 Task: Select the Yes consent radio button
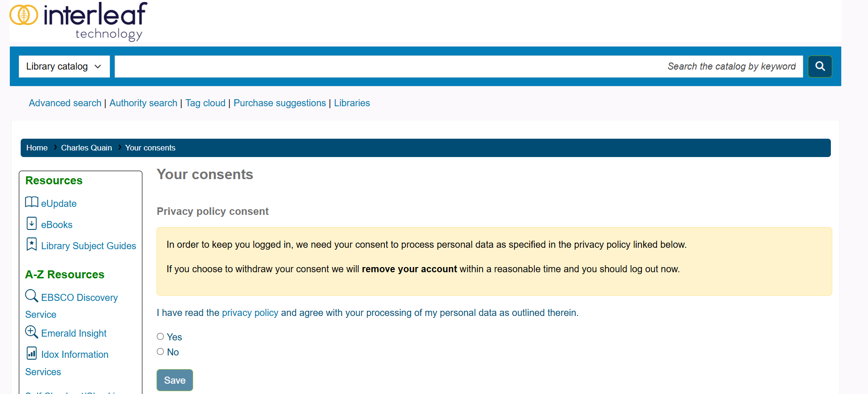click(x=160, y=337)
